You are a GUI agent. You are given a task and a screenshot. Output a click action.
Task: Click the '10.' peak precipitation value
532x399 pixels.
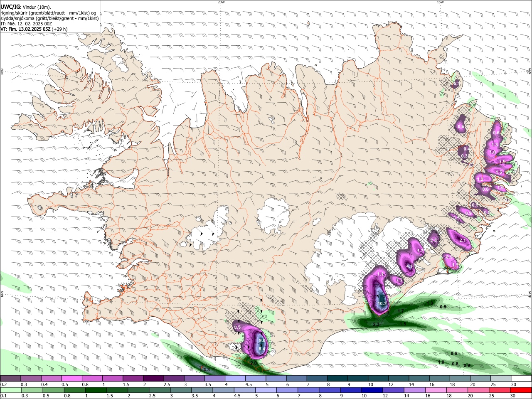tap(382, 303)
